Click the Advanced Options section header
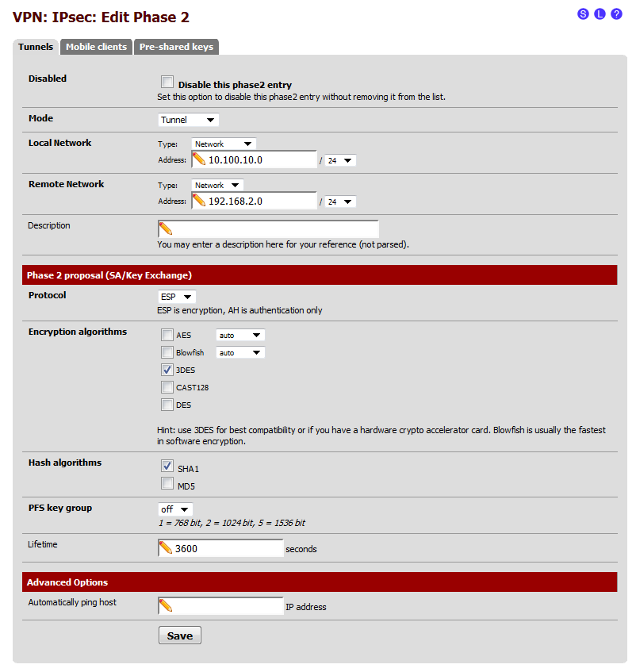 pos(320,582)
